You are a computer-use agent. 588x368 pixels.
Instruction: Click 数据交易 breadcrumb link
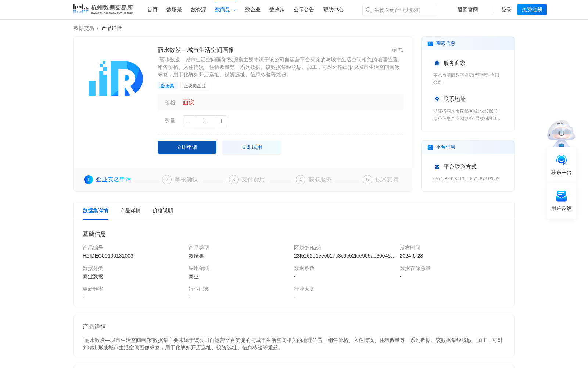tap(84, 28)
